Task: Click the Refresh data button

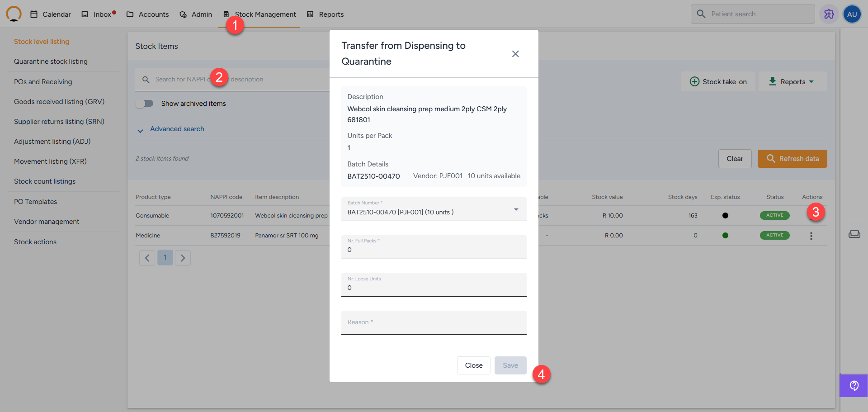Action: [x=792, y=159]
